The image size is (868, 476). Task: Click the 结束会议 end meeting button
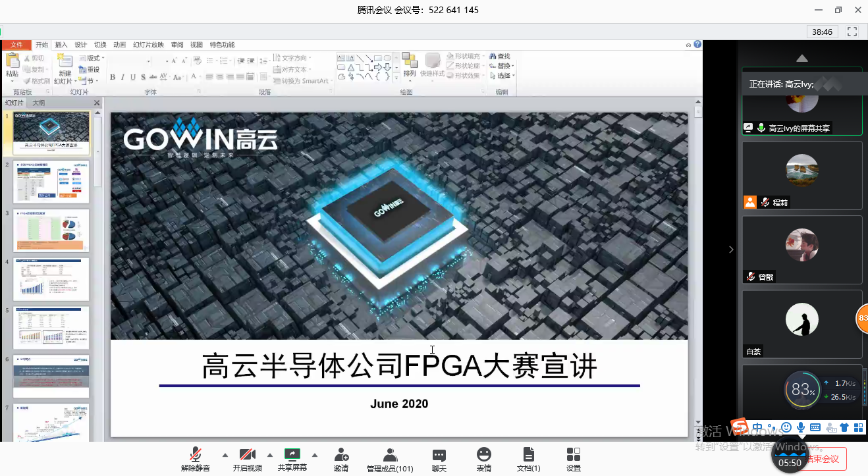click(825, 459)
